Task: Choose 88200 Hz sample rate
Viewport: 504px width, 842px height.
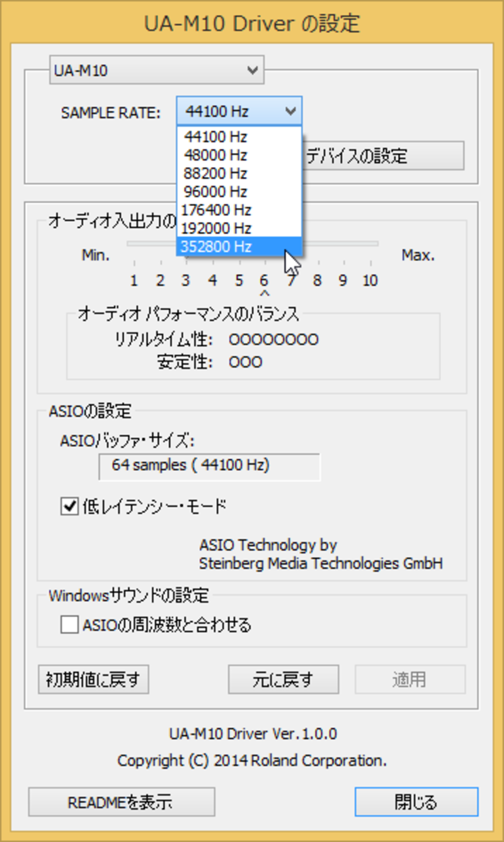Action: 239,173
